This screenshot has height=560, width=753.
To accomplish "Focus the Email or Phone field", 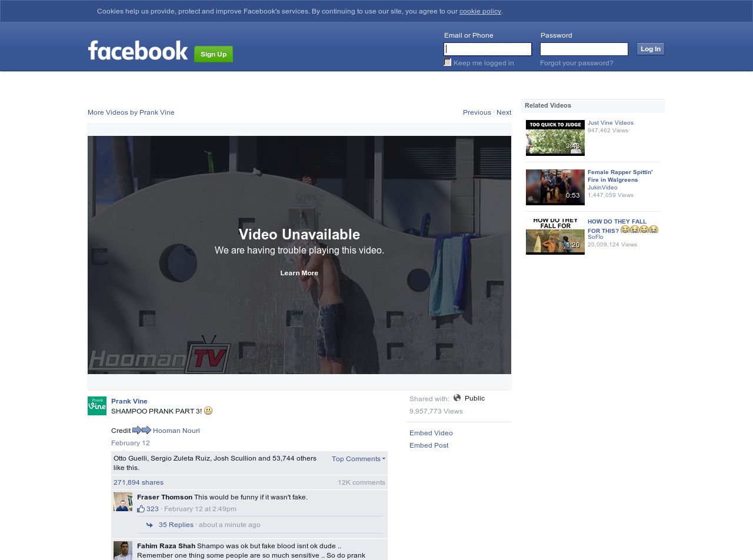I will tap(488, 49).
